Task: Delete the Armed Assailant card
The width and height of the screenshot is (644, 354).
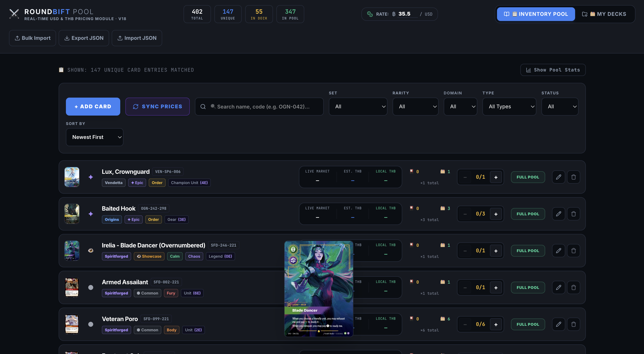Action: coord(573,287)
